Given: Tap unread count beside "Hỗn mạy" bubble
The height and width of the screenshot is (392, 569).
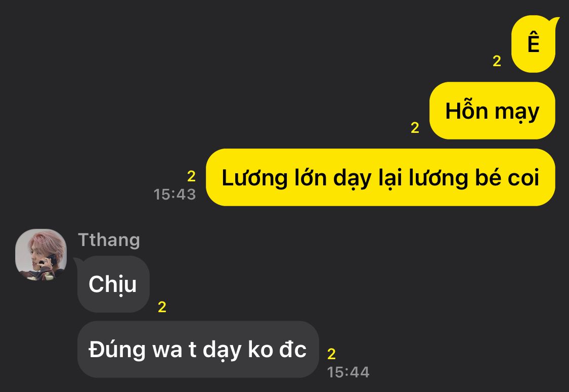Looking at the screenshot, I should coord(415,127).
